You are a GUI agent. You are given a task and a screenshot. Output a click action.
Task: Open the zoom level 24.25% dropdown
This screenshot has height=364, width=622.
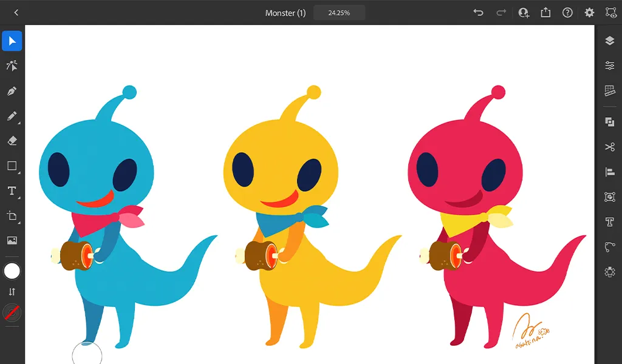click(x=339, y=13)
